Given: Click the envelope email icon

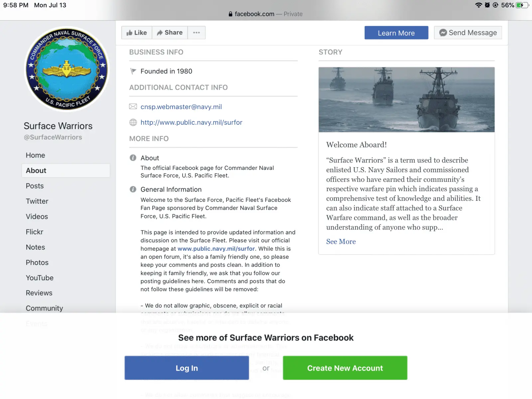Looking at the screenshot, I should click(133, 106).
